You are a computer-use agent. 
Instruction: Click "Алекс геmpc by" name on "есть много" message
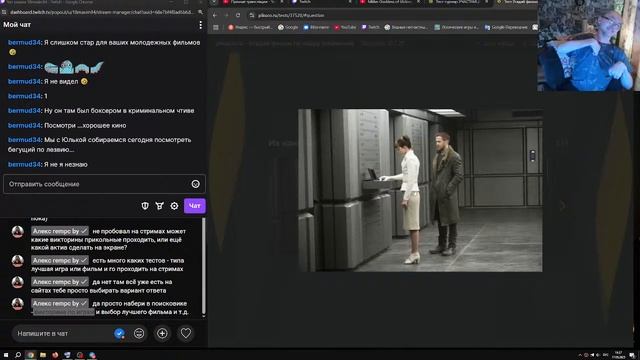(60, 260)
